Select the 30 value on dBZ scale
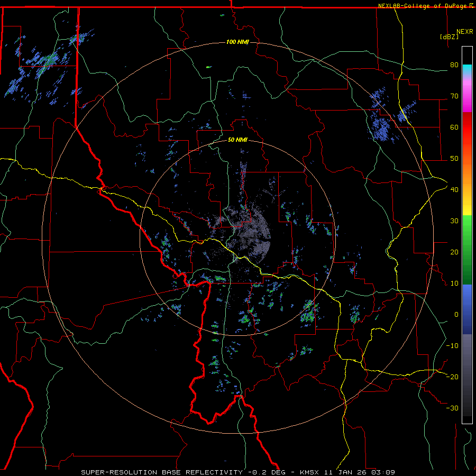Screen dimensions: 476x476 454,221
